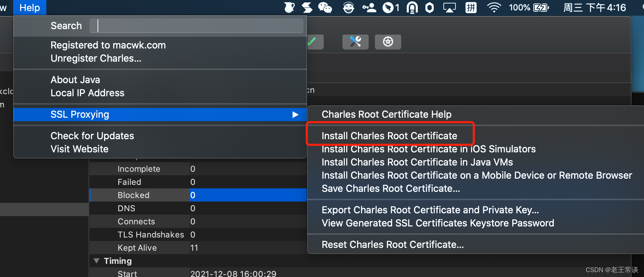Image resolution: width=644 pixels, height=277 pixels.
Task: Choose Install Charles Root Certificate in Java VMs
Action: coord(417,162)
